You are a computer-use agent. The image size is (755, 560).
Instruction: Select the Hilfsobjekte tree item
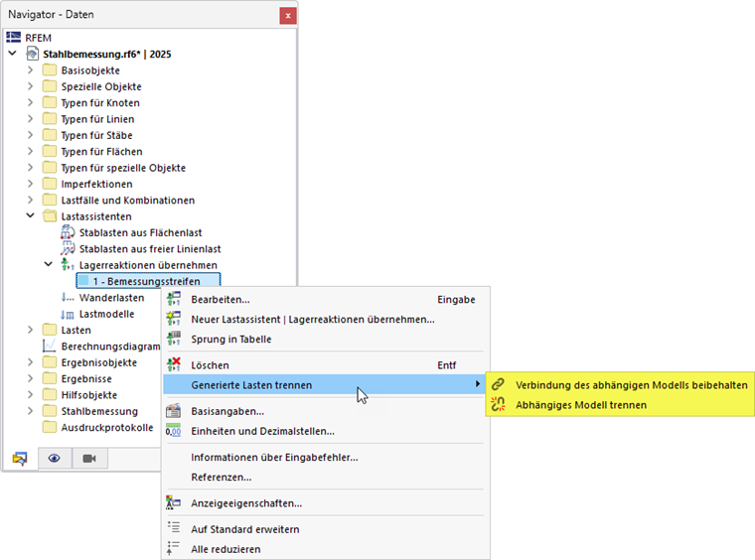[x=89, y=395]
